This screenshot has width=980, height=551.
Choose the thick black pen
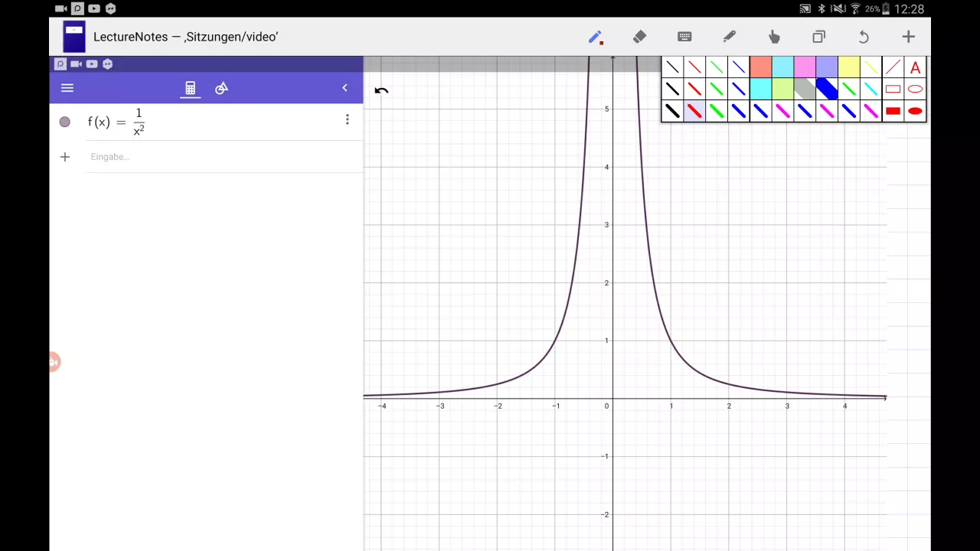click(x=672, y=112)
